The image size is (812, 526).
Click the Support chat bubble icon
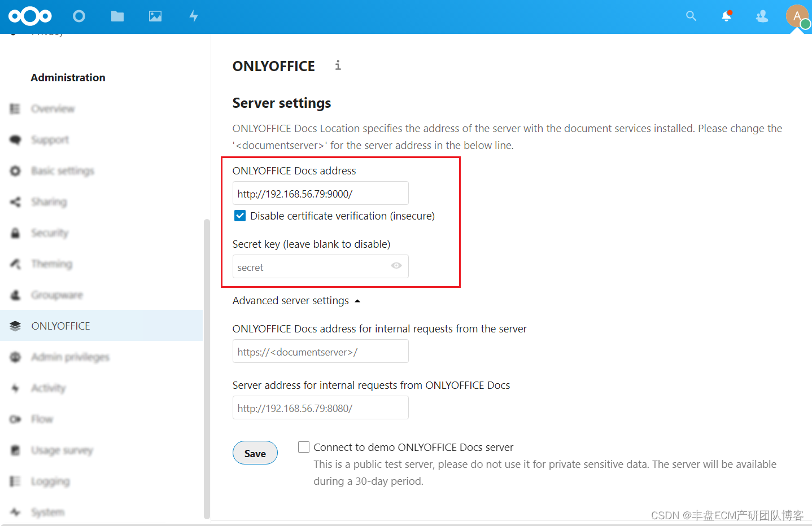tap(15, 139)
